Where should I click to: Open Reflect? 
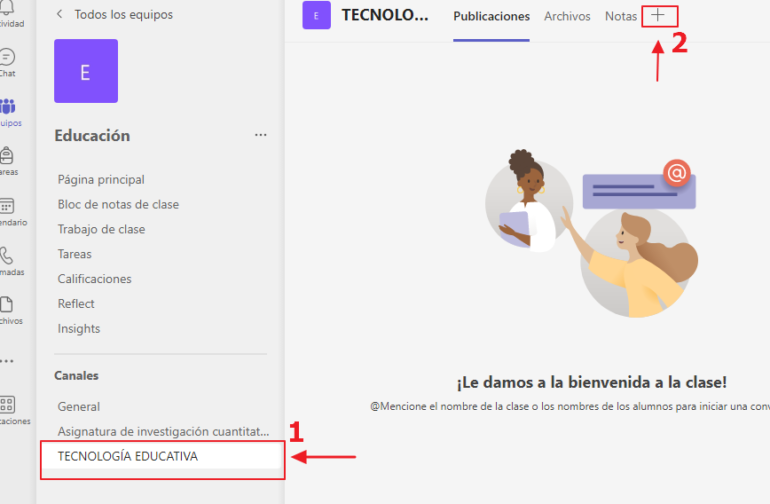pos(76,304)
